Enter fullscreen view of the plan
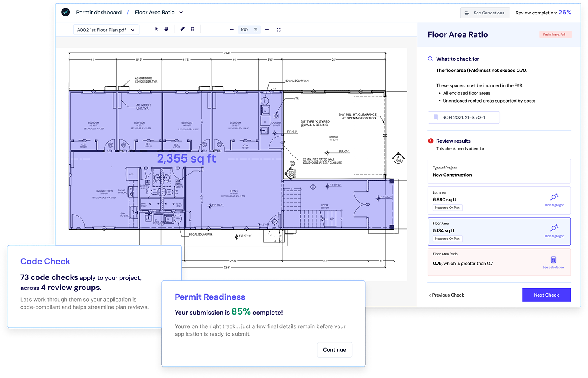This screenshot has height=378, width=588. coord(279,30)
